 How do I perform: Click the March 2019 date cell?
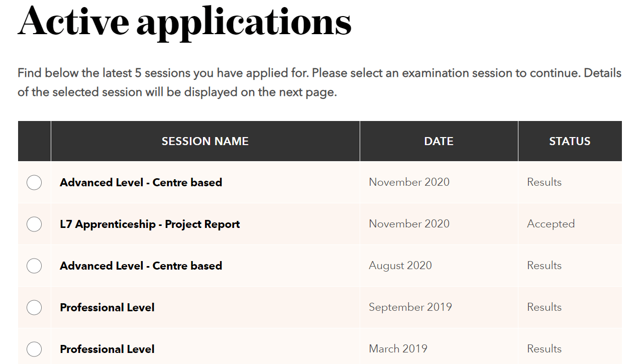tap(398, 349)
